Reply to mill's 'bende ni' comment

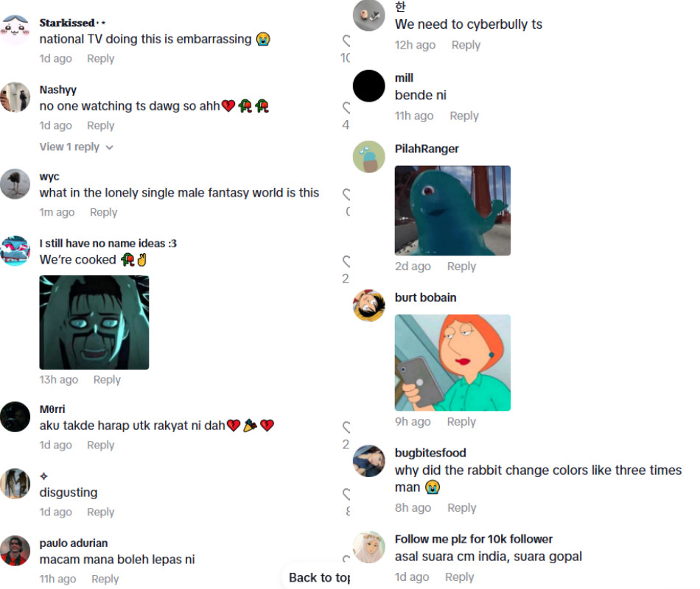coord(463,116)
